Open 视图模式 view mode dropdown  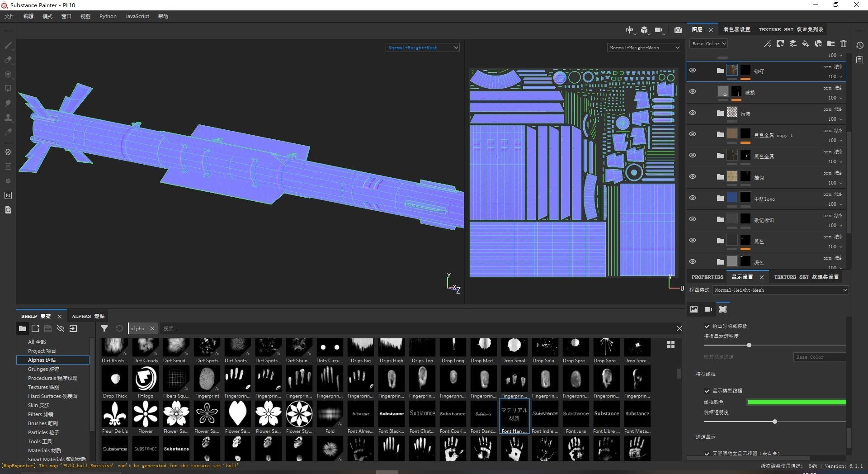pos(780,290)
